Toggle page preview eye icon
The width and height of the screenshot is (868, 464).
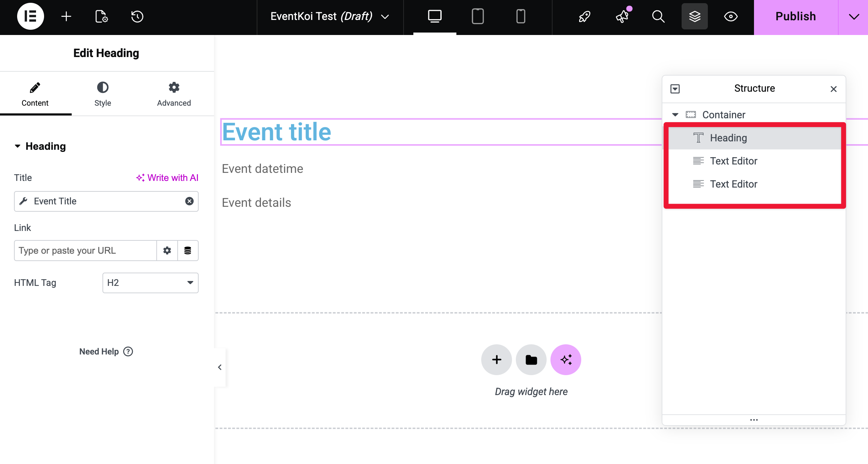(x=731, y=16)
